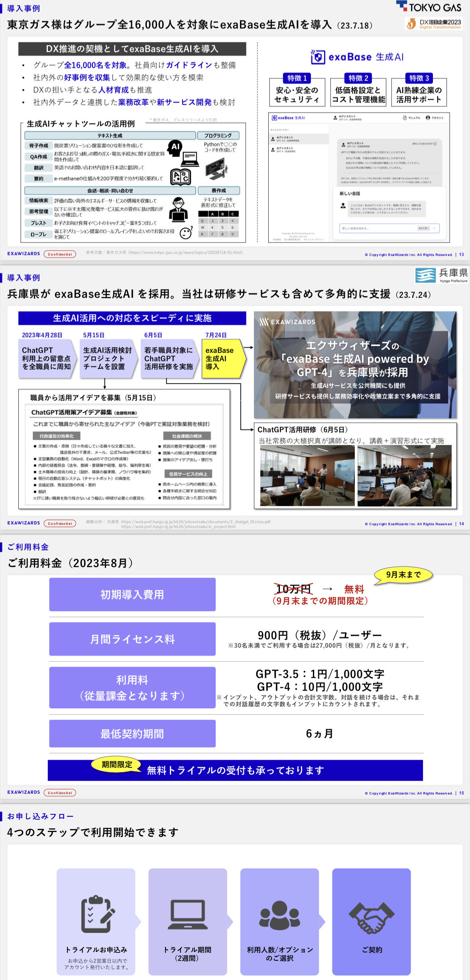The image size is (470, 980).
Task: Click the 利用人数/オプションのご選択 step card
Action: pyautogui.click(x=279, y=922)
